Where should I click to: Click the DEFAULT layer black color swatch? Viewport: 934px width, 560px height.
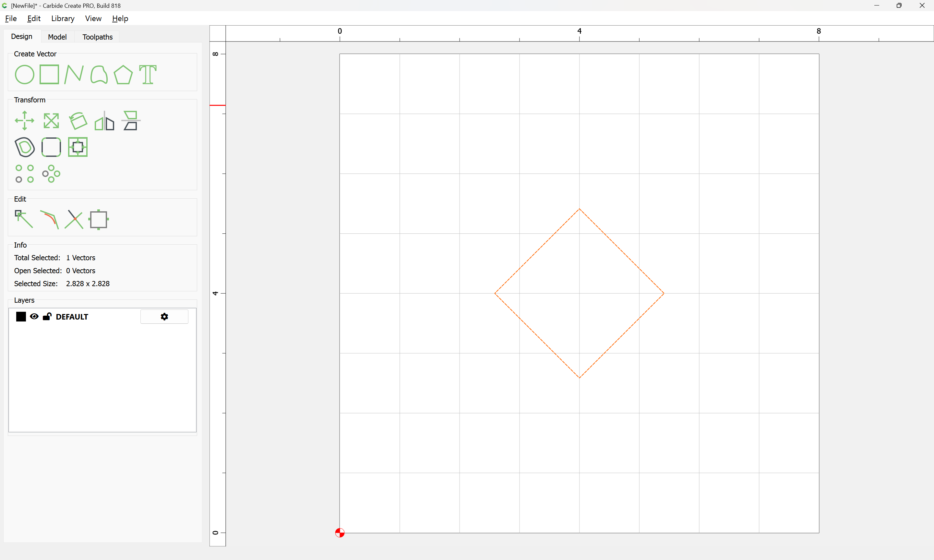coord(21,317)
